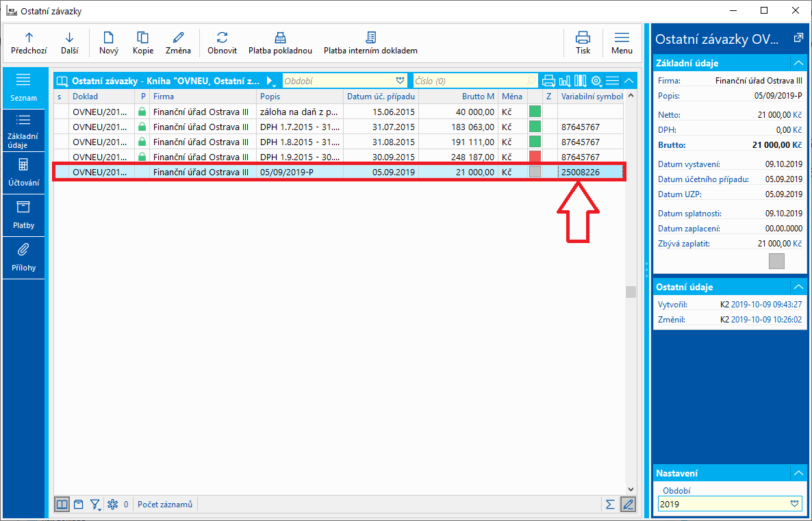Switch to Seznam tab in sidebar
Image resolution: width=812 pixels, height=521 pixels.
coord(23,88)
